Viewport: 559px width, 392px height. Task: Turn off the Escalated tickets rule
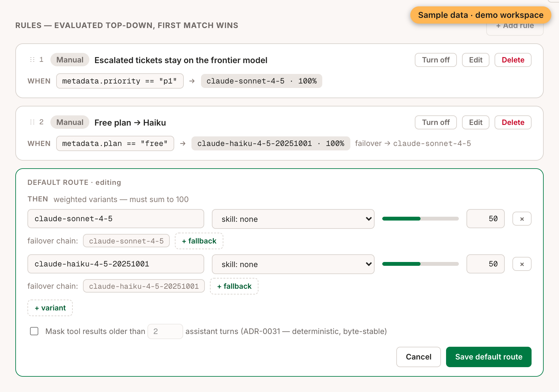pos(436,60)
